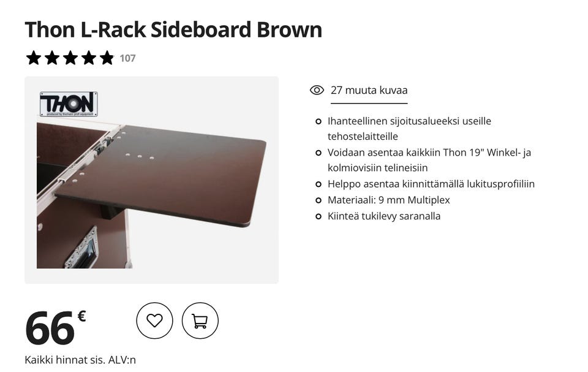Click the eye icon beside 27 muuta kuvaa
This screenshot has width=588, height=372.
pos(317,90)
